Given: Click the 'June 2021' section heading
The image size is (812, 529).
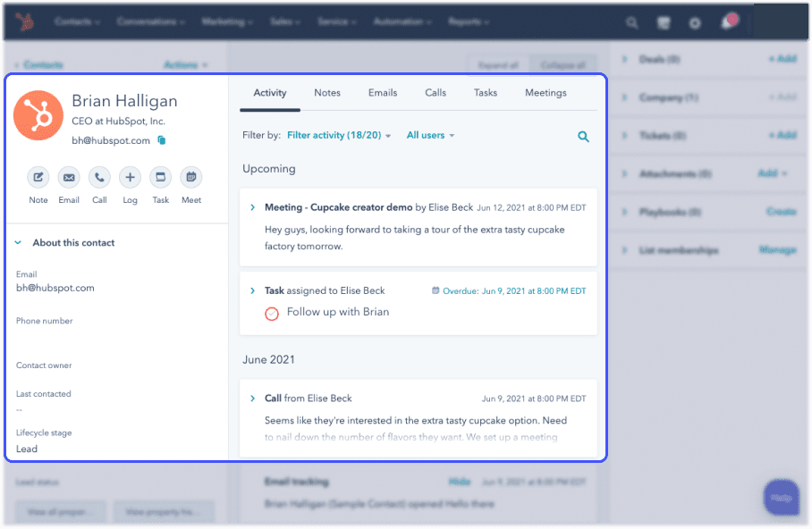Looking at the screenshot, I should [x=268, y=360].
